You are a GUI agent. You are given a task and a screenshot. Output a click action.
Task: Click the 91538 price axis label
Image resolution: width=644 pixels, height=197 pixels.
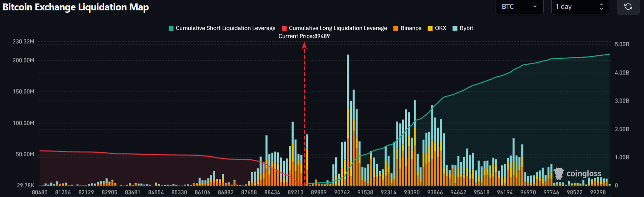click(x=365, y=192)
